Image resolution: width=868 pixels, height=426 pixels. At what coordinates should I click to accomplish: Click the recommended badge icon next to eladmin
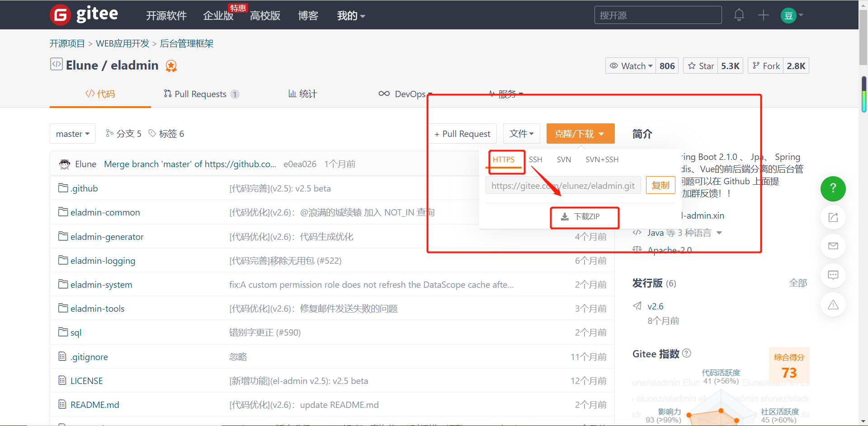171,66
